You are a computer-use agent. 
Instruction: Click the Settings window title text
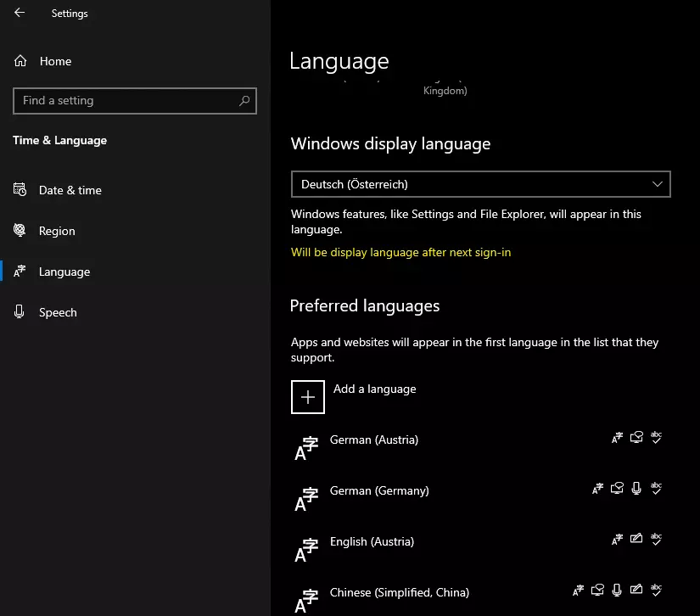pos(70,14)
